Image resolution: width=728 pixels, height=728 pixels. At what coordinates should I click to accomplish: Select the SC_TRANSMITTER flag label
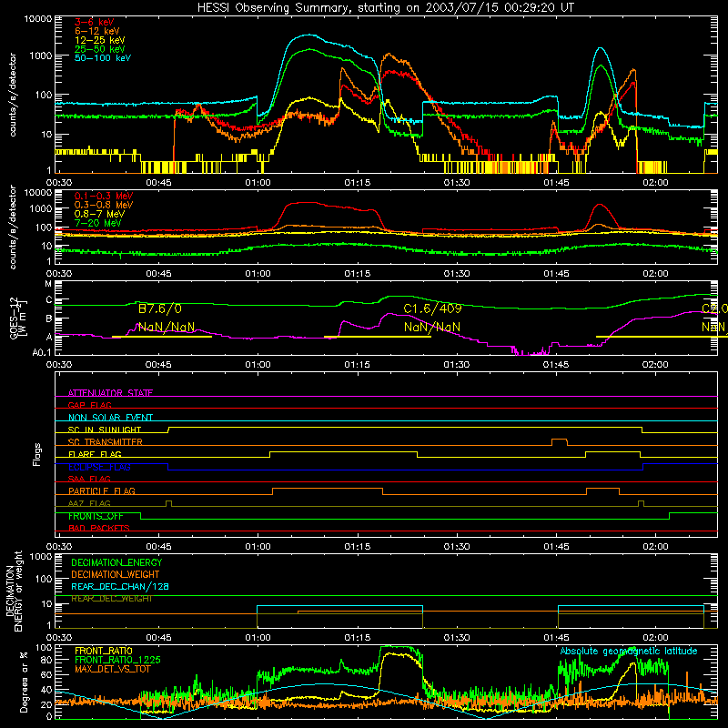coord(106,442)
